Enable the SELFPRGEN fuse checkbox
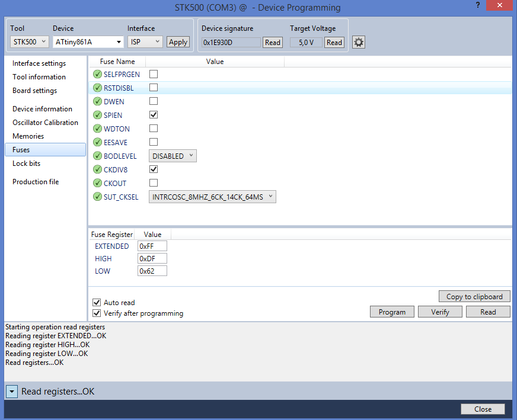The width and height of the screenshot is (517, 420). (x=154, y=74)
